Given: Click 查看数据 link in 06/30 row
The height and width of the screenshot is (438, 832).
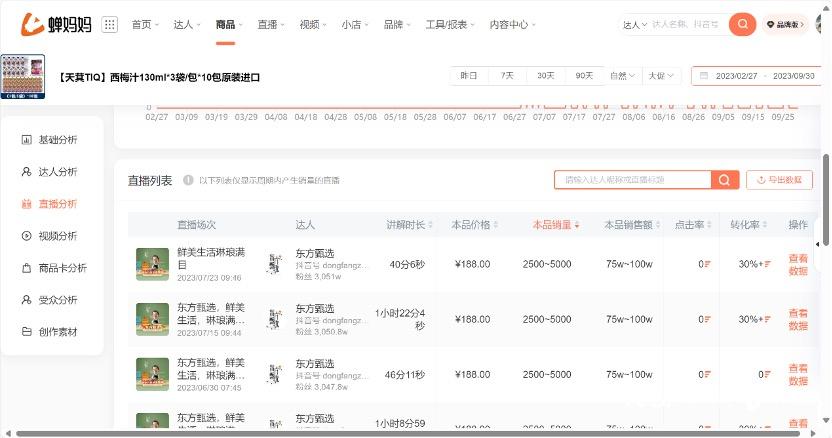Looking at the screenshot, I should [798, 375].
